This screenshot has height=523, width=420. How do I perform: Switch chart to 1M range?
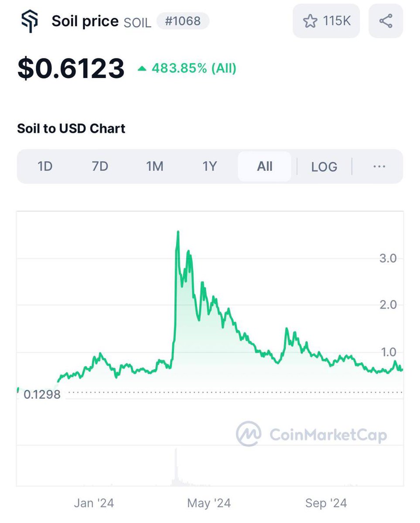tap(154, 166)
